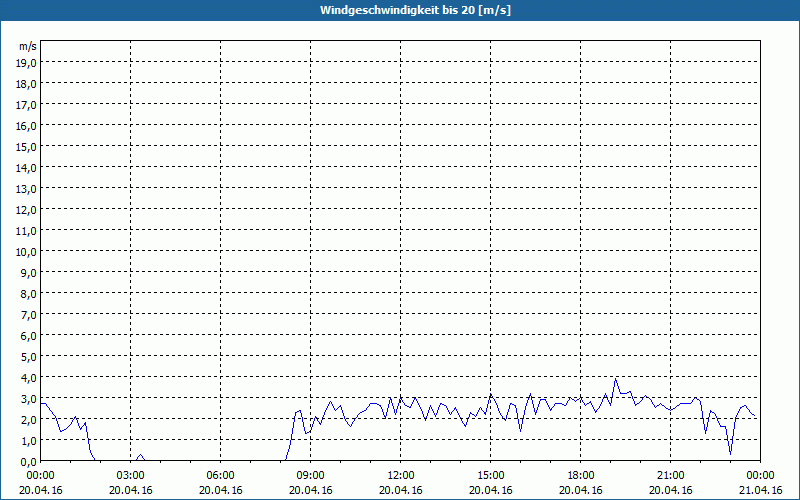The height and width of the screenshot is (500, 800).
Task: Click the y-axis label 2,0
Action: coord(29,419)
